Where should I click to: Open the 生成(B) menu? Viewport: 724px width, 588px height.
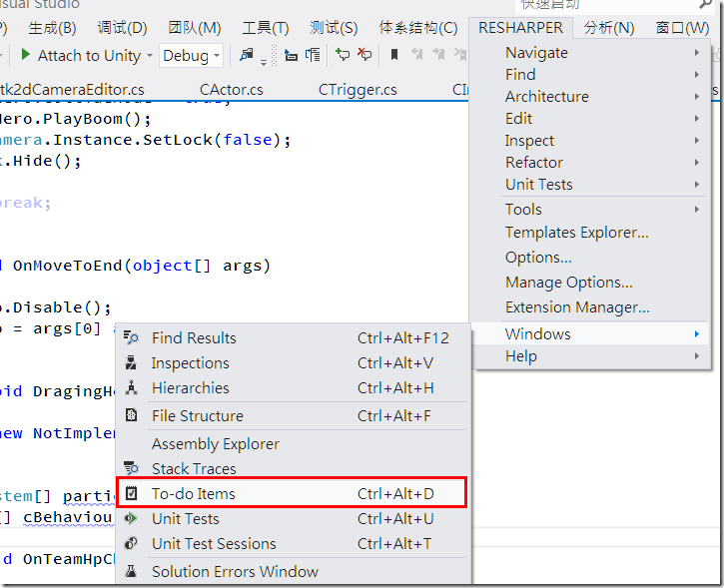click(x=52, y=28)
